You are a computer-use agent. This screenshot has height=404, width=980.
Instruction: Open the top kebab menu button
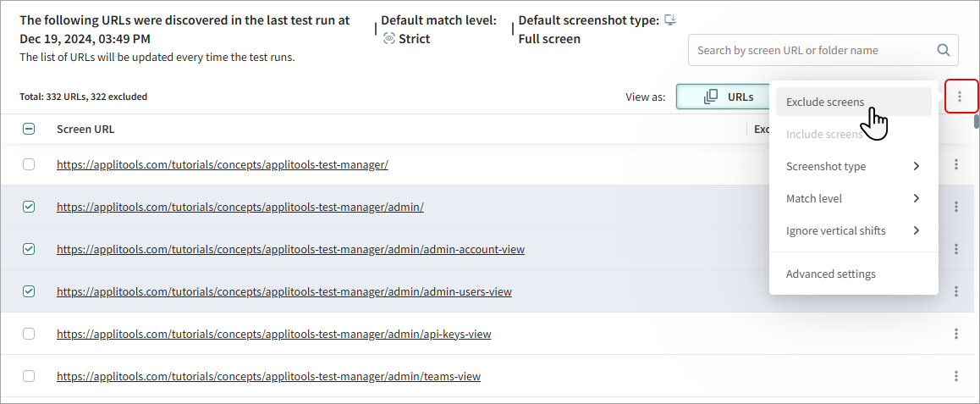[x=960, y=97]
